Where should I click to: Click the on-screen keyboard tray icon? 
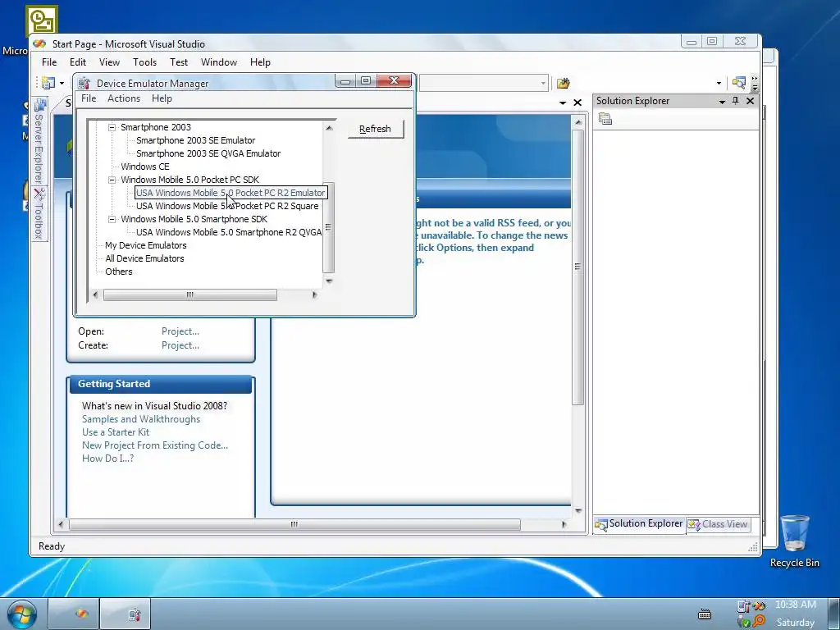click(705, 614)
